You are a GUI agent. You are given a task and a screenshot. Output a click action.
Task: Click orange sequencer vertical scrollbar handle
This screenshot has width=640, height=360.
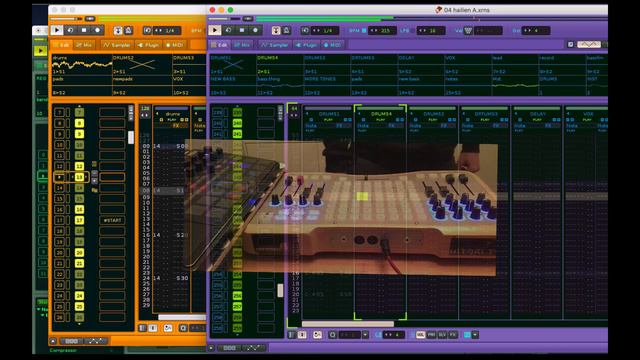131,137
